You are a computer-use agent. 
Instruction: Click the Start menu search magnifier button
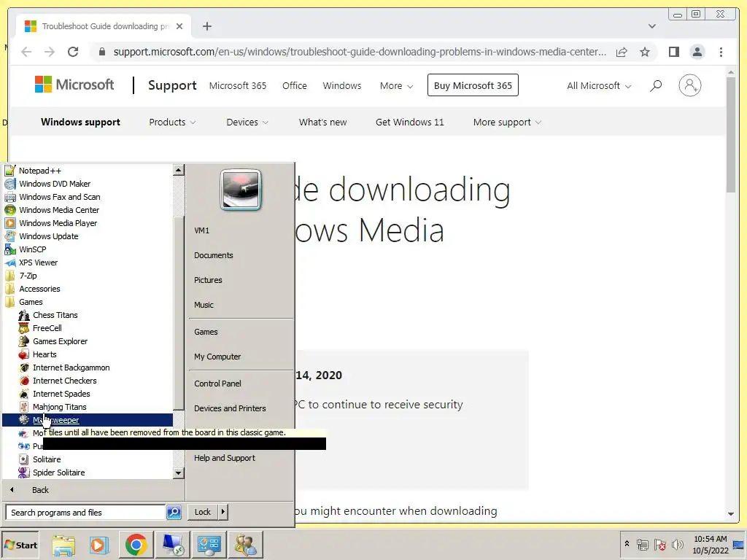tap(174, 513)
